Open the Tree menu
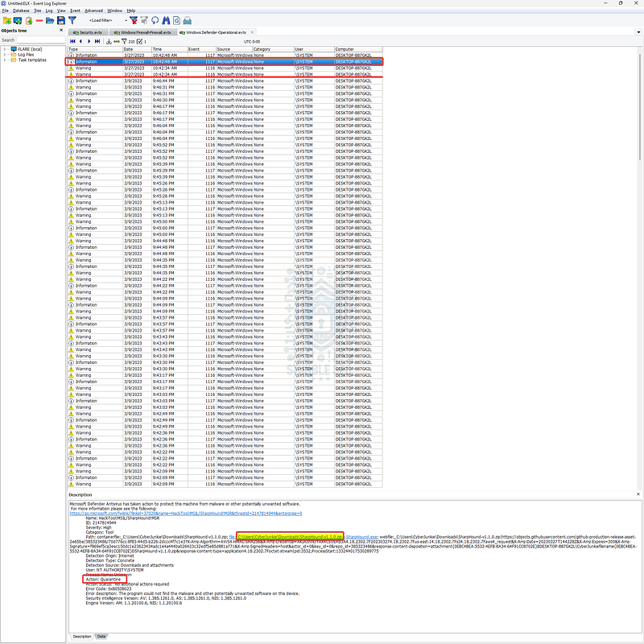 (37, 10)
